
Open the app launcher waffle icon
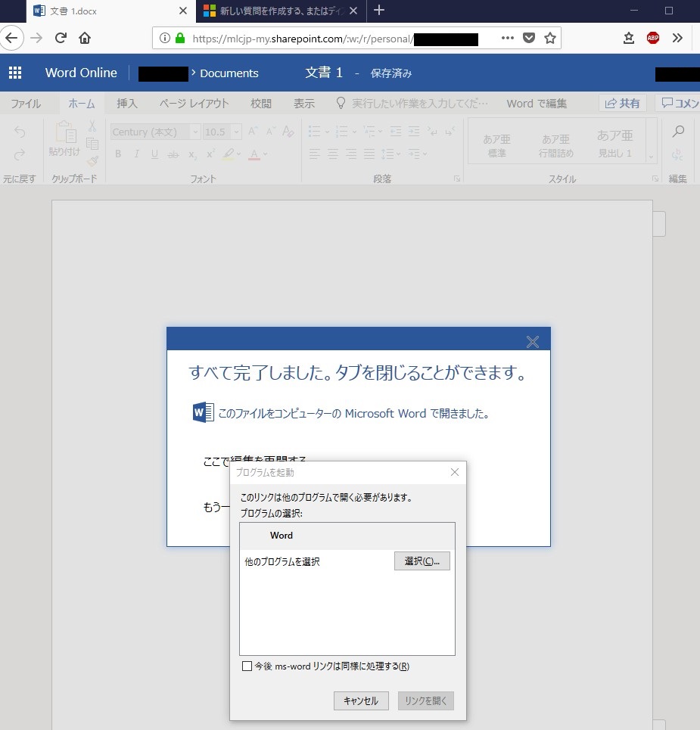tap(15, 73)
